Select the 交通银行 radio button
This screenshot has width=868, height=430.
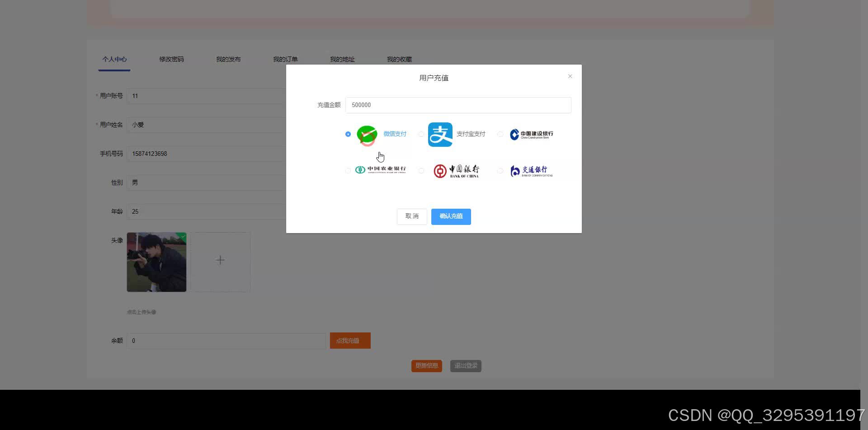500,171
